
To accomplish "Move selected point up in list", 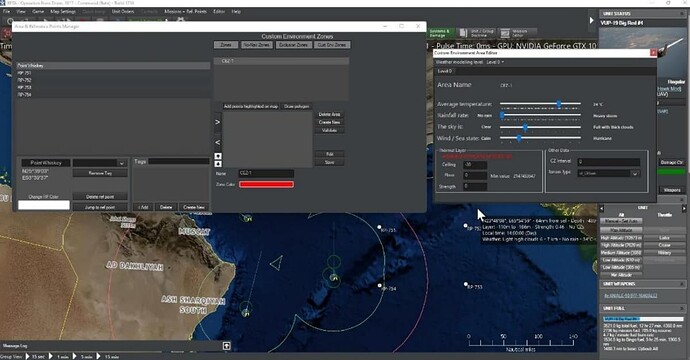I will point(218,164).
